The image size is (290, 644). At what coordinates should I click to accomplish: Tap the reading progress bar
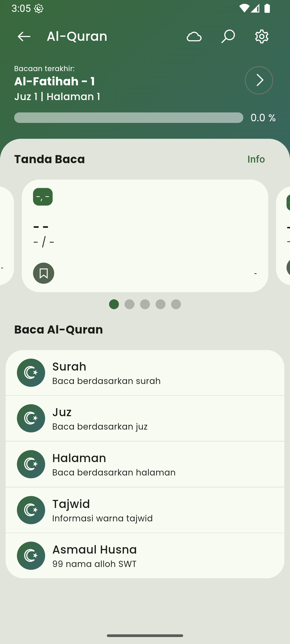129,118
